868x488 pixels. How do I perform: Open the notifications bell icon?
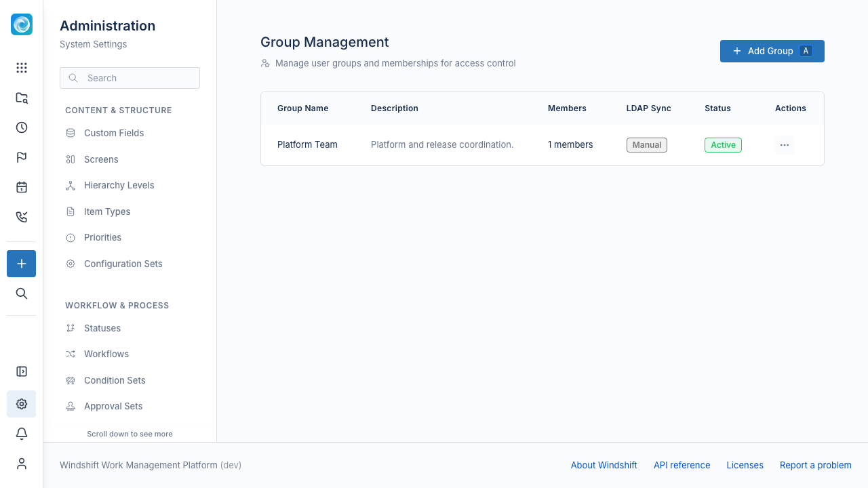point(22,434)
